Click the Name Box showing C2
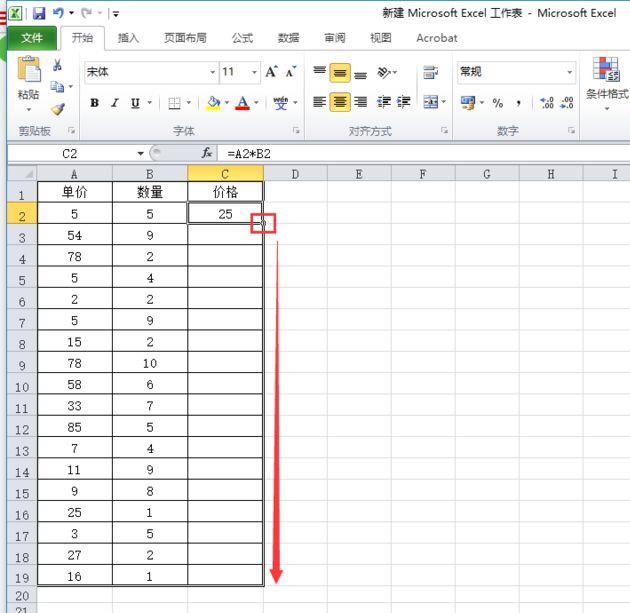This screenshot has height=613, width=630. click(70, 153)
